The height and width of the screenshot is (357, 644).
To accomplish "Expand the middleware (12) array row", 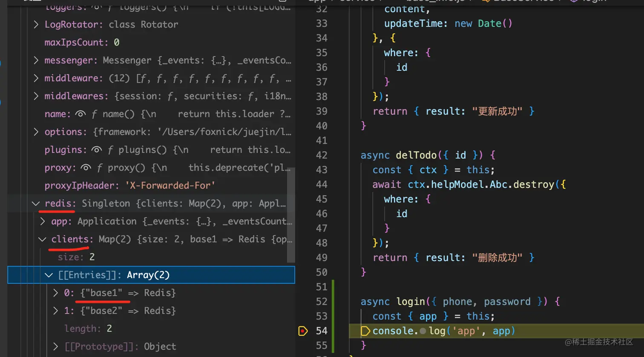I will pyautogui.click(x=36, y=78).
